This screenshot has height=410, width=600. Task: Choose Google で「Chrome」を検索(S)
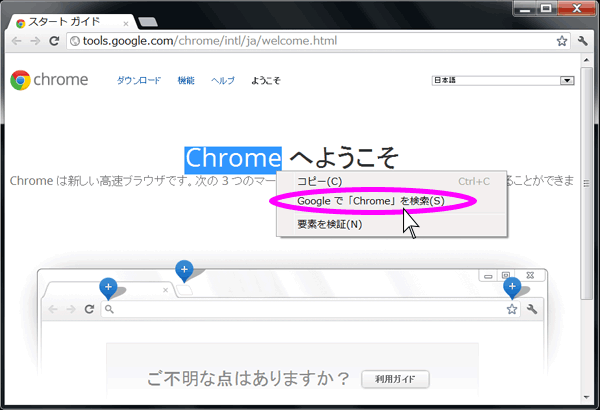click(392, 201)
